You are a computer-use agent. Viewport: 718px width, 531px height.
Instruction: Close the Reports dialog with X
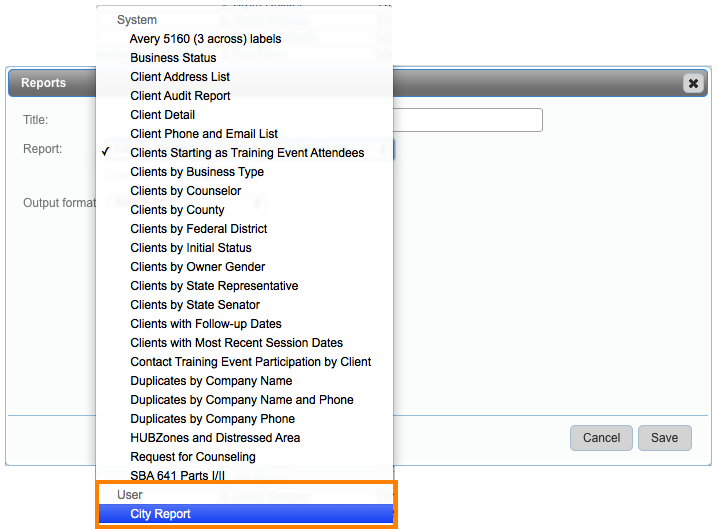pyautogui.click(x=693, y=84)
